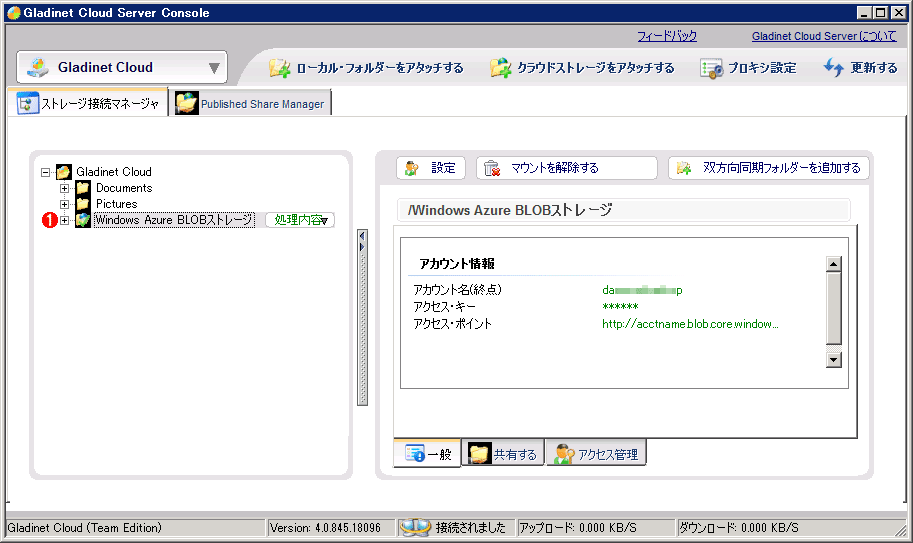
Task: Collapse the Gladinet Cloud root node
Action: 45,172
